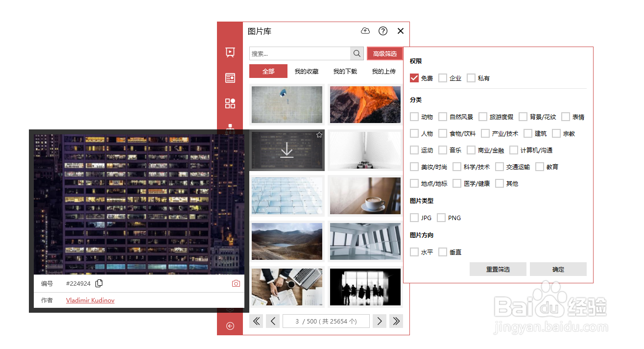Image resolution: width=644 pixels, height=349 pixels.
Task: Click the 重置筛选 button
Action: [x=498, y=269]
